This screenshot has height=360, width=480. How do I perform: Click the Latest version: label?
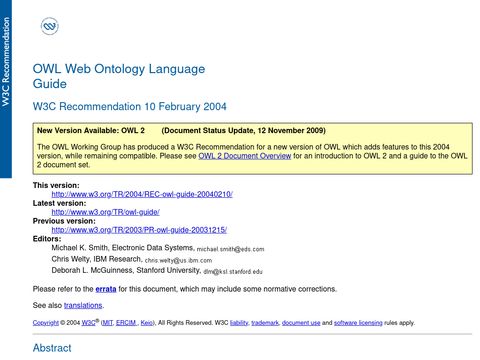point(59,203)
